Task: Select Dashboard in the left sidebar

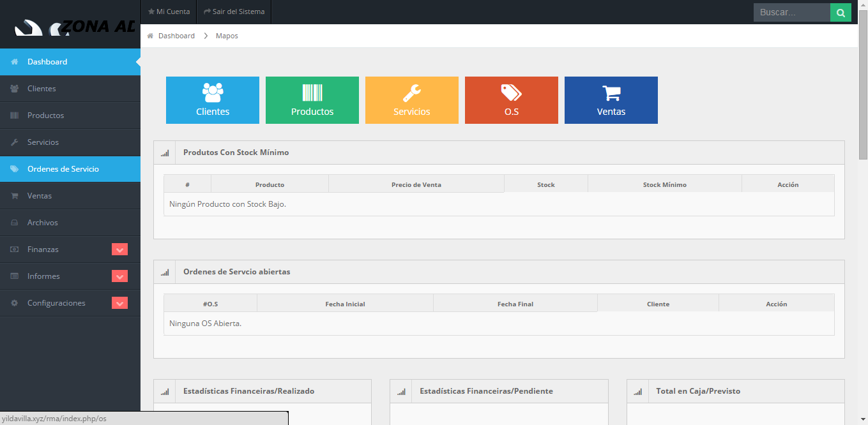Action: [47, 61]
